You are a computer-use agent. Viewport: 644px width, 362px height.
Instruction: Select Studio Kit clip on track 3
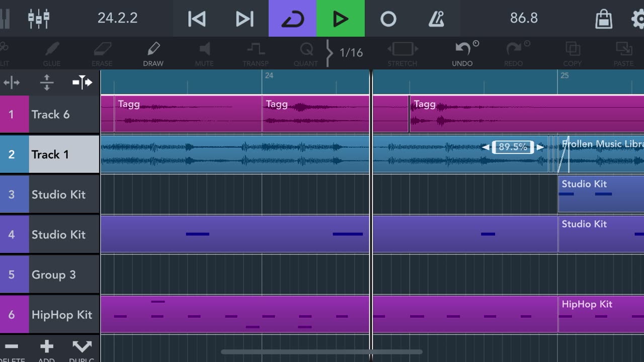pyautogui.click(x=601, y=194)
